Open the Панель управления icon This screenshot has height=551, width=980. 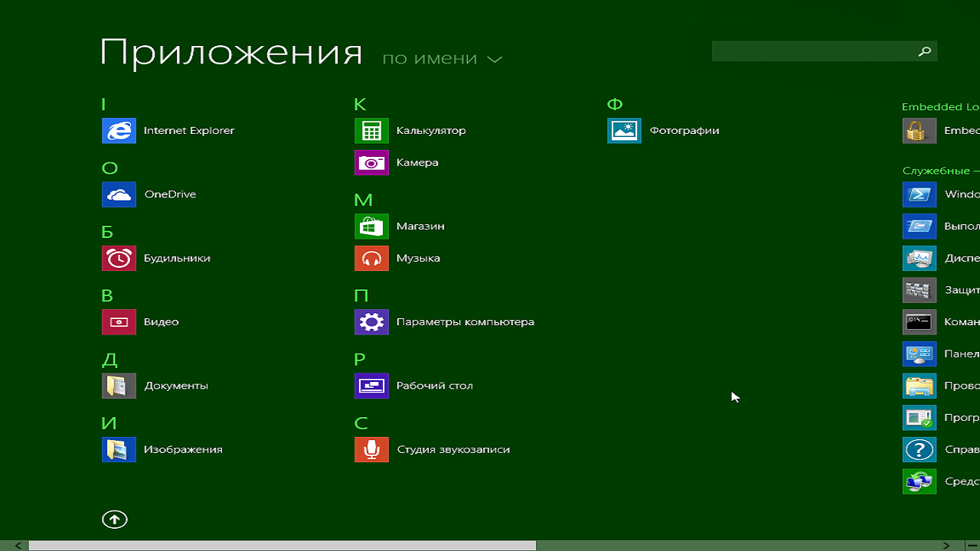click(920, 354)
